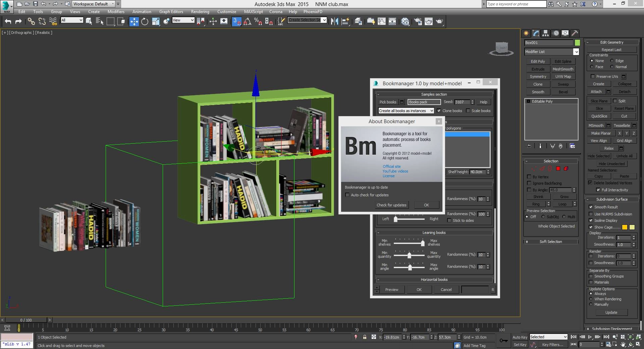The width and height of the screenshot is (644, 349).
Task: Click Check for updates button
Action: [391, 205]
